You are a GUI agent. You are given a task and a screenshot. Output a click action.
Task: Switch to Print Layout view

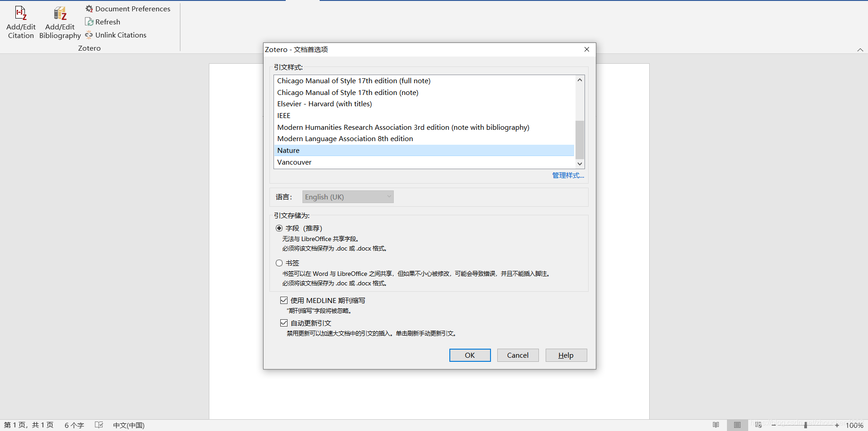pos(737,425)
